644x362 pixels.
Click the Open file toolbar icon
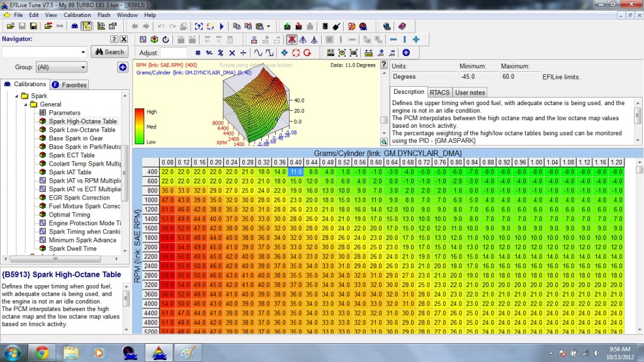click(10, 26)
